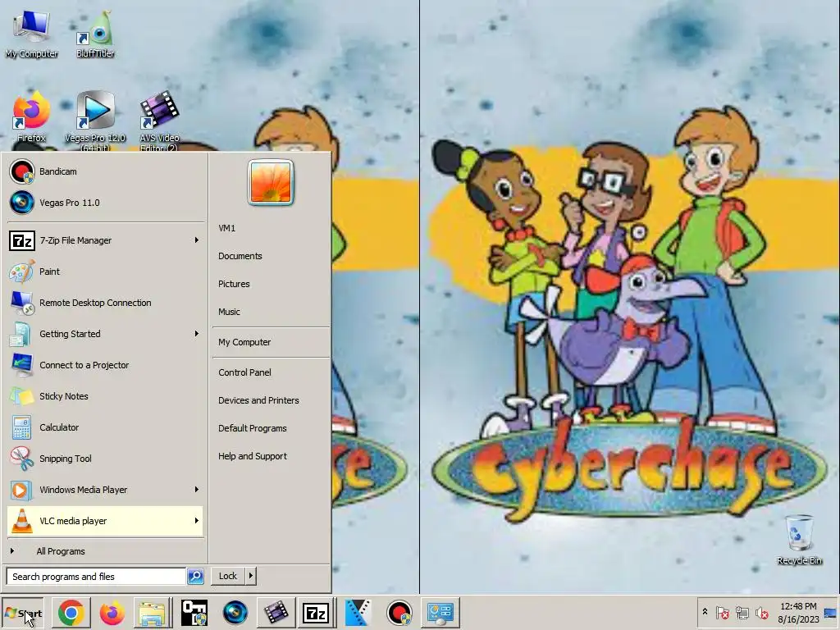This screenshot has width=840, height=630.
Task: Open Remote Desktop Connection
Action: [x=105, y=303]
